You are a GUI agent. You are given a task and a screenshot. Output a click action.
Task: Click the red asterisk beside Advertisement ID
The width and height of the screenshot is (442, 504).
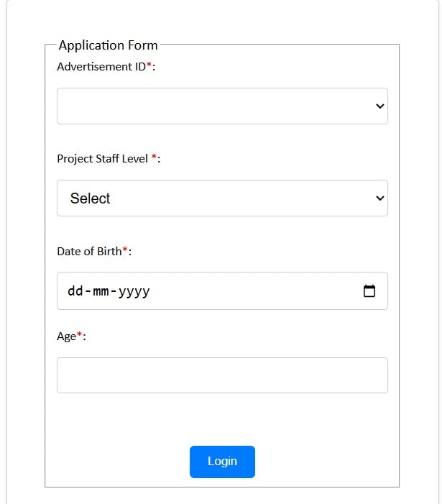point(149,65)
